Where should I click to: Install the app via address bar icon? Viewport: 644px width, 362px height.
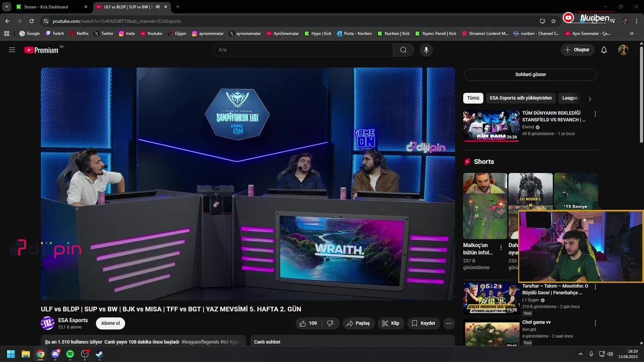click(x=542, y=21)
